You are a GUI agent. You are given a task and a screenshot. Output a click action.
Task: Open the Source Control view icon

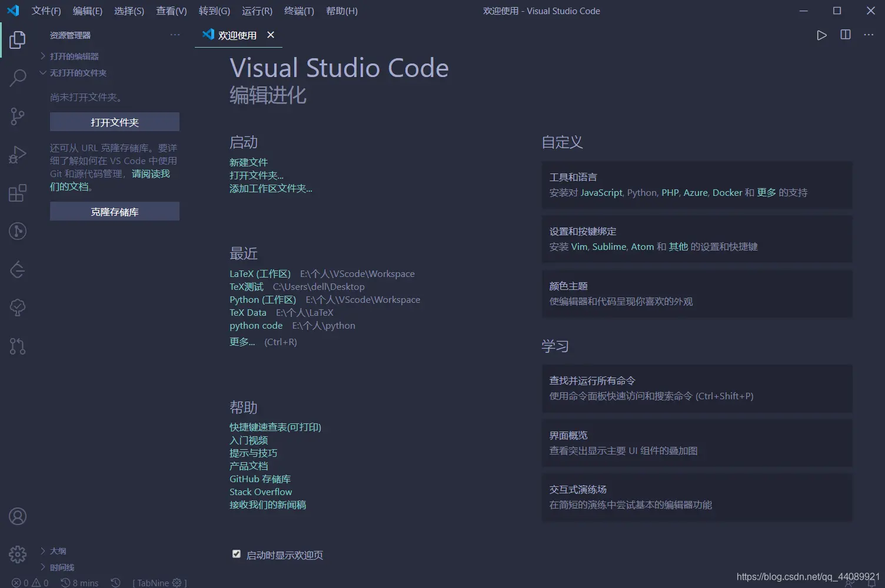(x=18, y=116)
